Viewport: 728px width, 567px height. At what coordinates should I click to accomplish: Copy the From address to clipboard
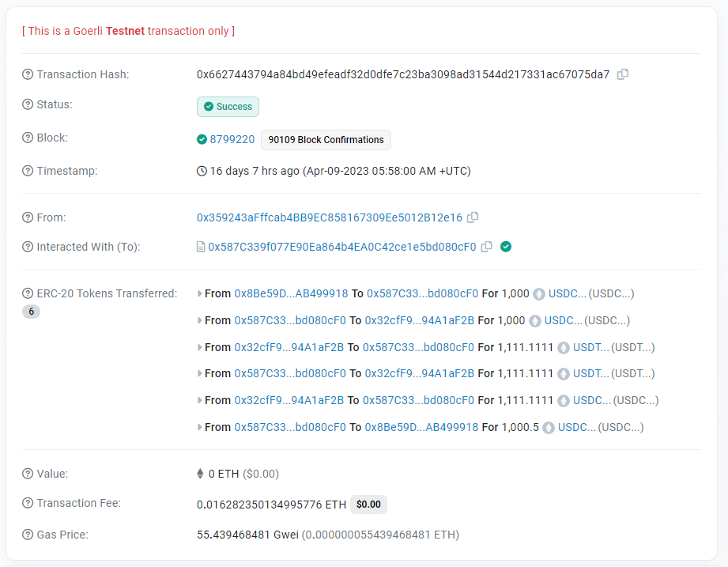(x=473, y=217)
